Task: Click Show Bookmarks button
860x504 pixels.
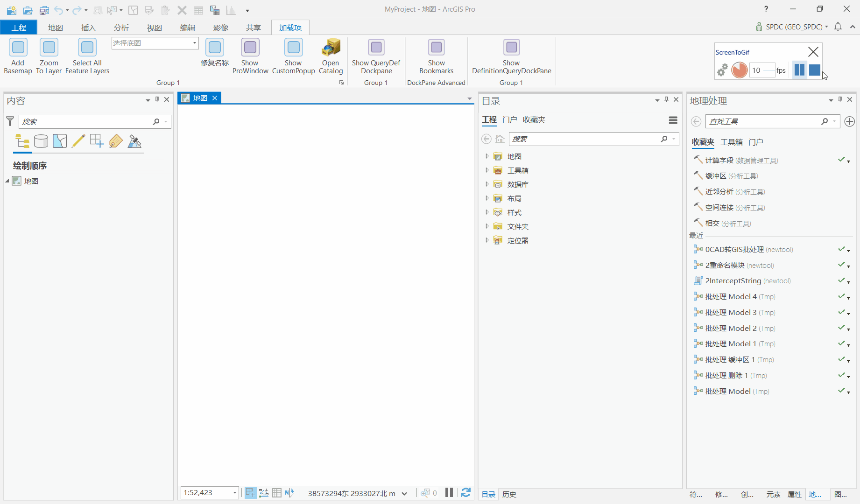Action: click(x=436, y=56)
